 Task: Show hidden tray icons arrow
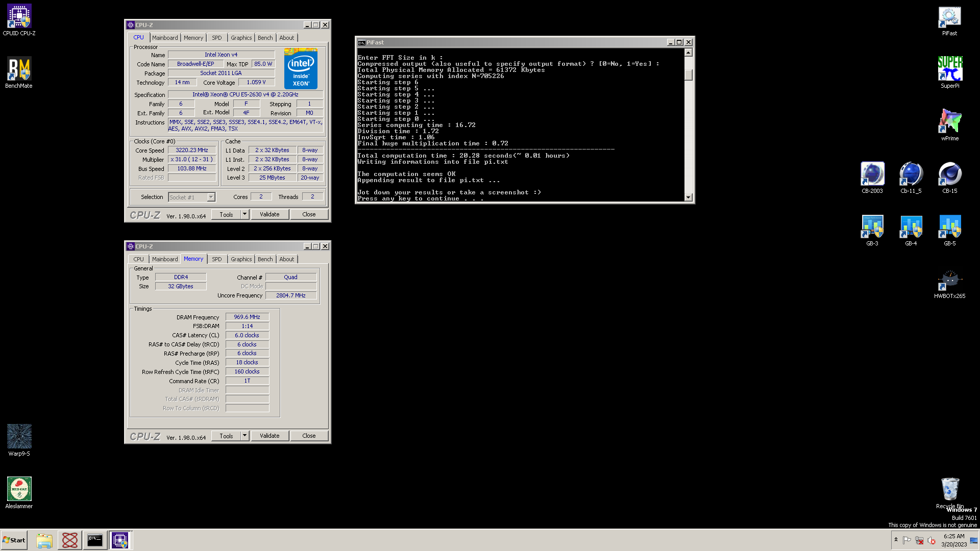(x=896, y=540)
